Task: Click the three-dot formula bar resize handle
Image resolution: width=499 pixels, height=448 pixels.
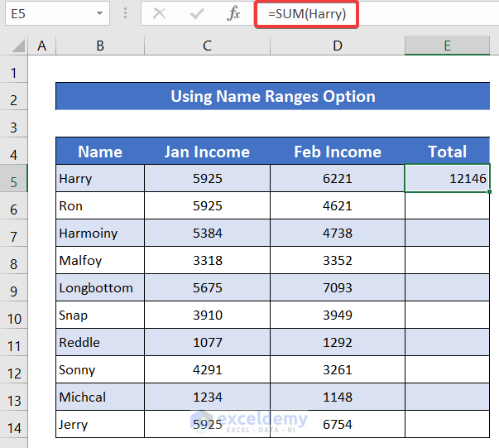Action: click(125, 14)
